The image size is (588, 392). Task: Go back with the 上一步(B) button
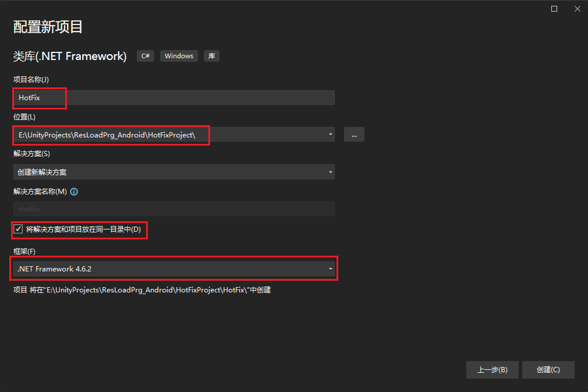(x=492, y=370)
